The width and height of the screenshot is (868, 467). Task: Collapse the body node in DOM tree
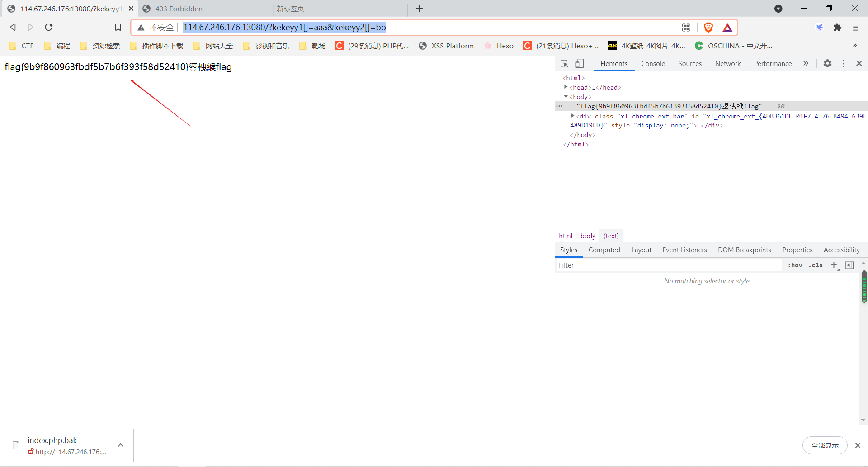[x=566, y=96]
